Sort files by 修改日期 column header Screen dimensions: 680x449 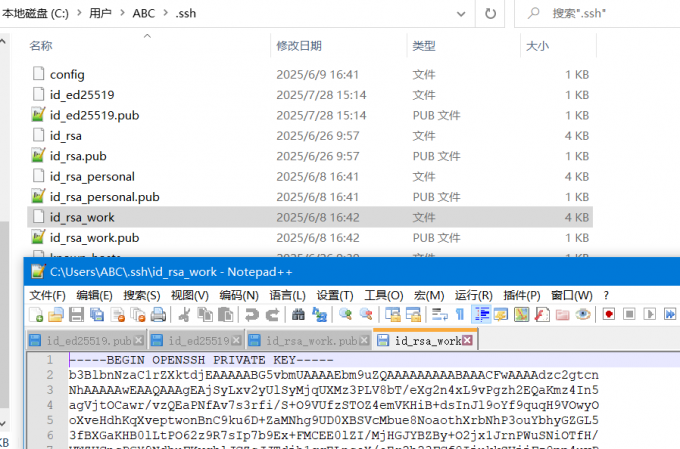[299, 46]
